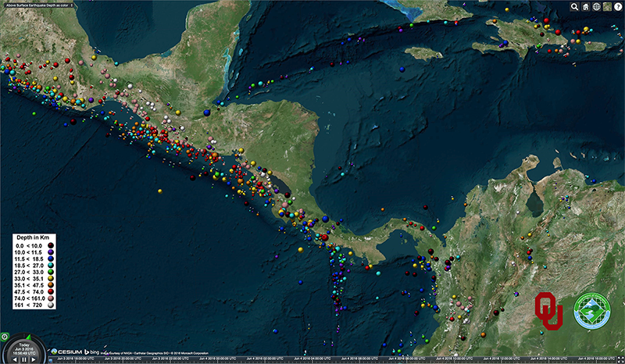Open the base layer imagery picker

[x=607, y=7]
